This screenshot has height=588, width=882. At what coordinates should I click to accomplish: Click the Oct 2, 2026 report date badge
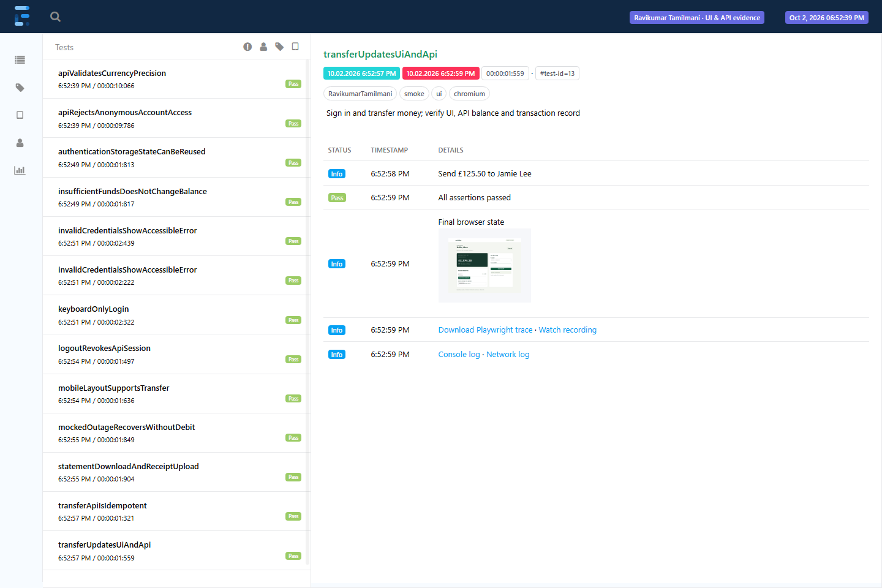pos(826,18)
